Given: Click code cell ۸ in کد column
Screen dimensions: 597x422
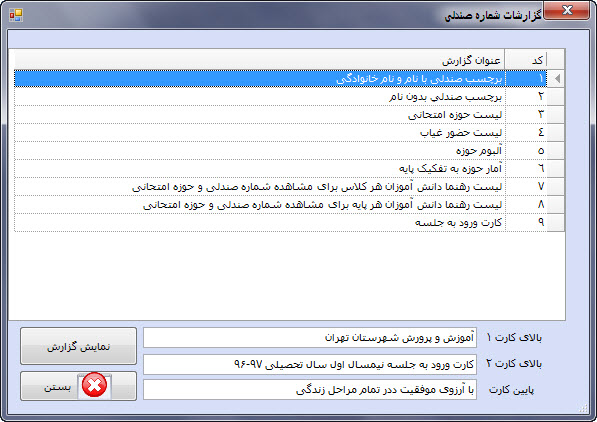Looking at the screenshot, I should tap(526, 204).
